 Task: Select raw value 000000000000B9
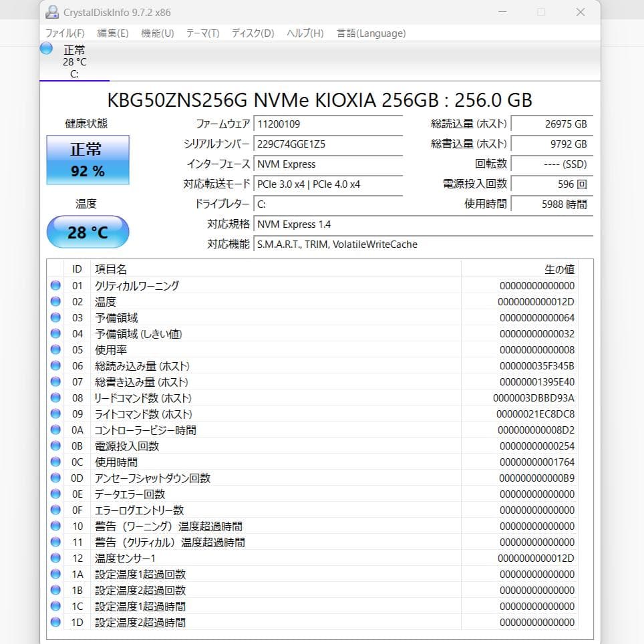click(537, 478)
